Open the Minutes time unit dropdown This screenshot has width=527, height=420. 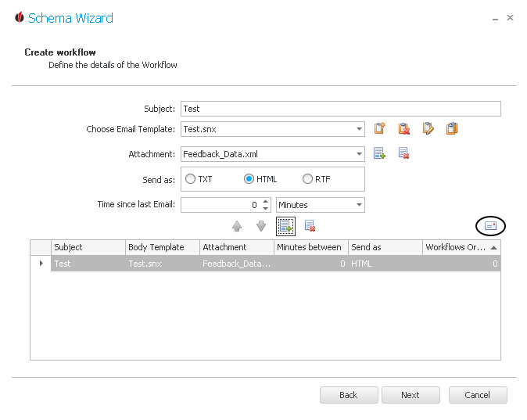(359, 205)
